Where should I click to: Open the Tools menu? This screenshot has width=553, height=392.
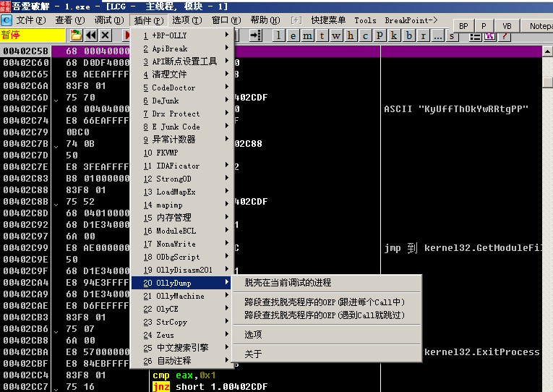click(x=365, y=20)
